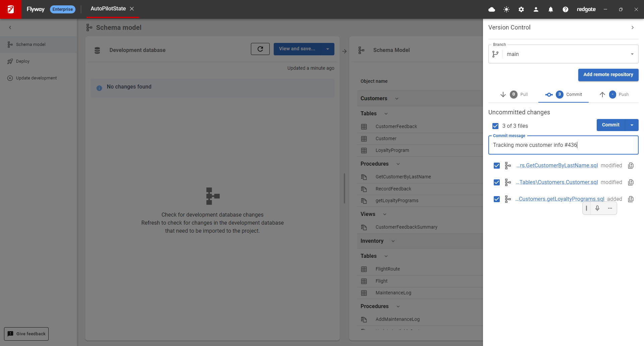Image resolution: width=644 pixels, height=346 pixels.
Task: Toggle the light/dark theme sun icon
Action: pos(506,9)
